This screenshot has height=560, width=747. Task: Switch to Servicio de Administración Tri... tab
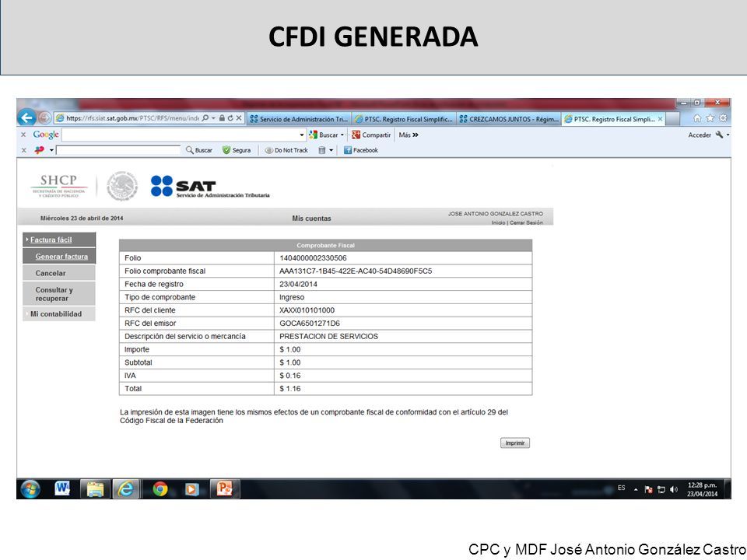coord(299,119)
